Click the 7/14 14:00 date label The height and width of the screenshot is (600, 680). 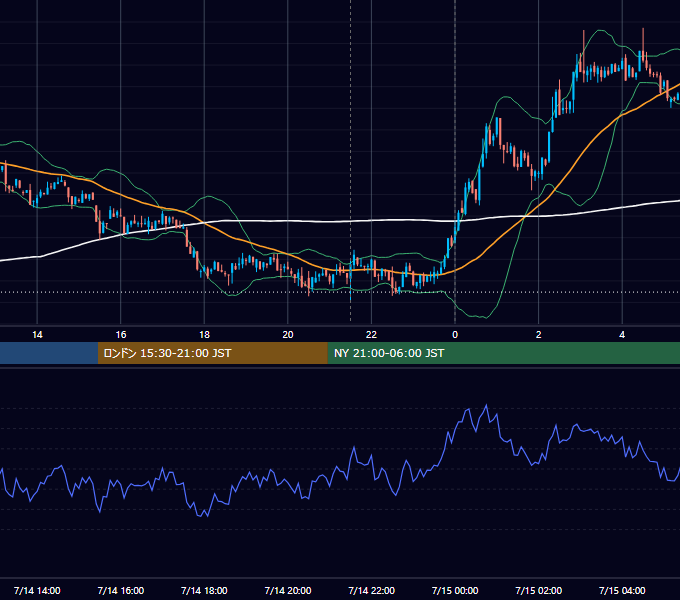[x=37, y=590]
